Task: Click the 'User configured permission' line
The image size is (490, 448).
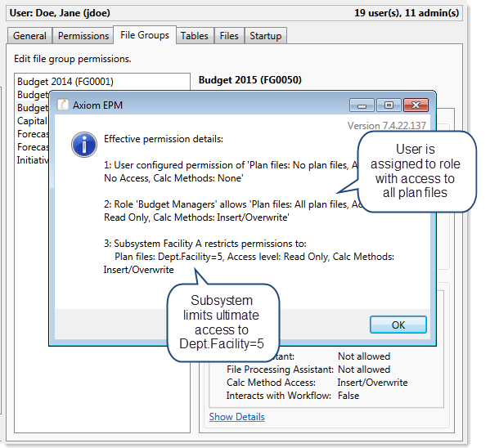Action: point(232,172)
